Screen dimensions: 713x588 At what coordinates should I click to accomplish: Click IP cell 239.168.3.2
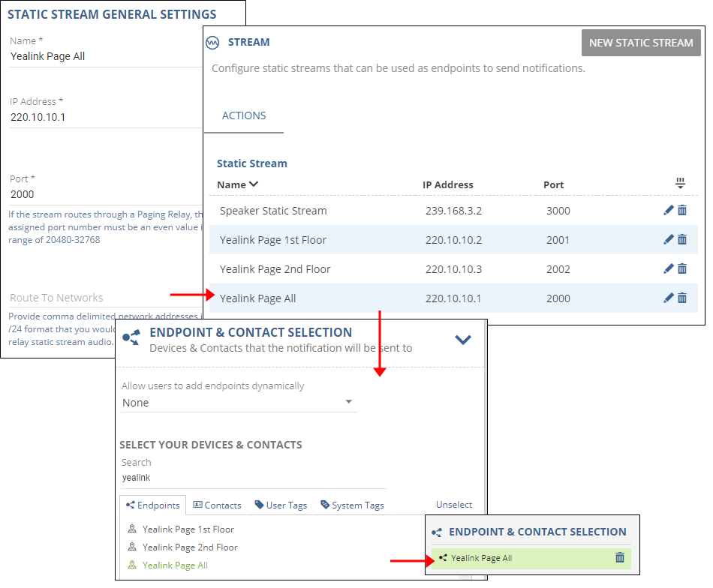click(453, 211)
